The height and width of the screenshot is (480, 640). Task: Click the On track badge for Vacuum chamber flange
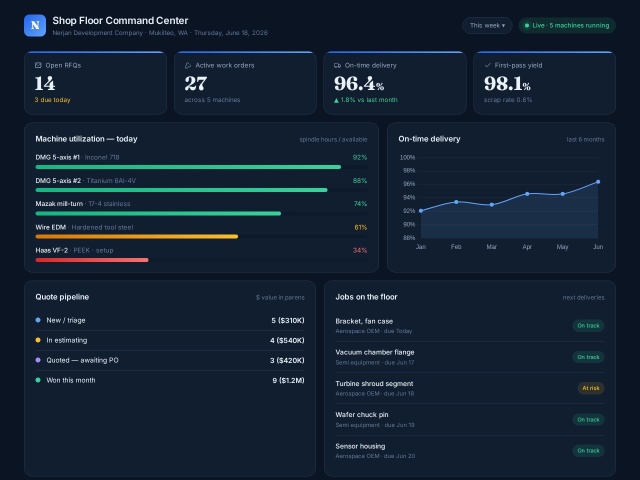588,357
